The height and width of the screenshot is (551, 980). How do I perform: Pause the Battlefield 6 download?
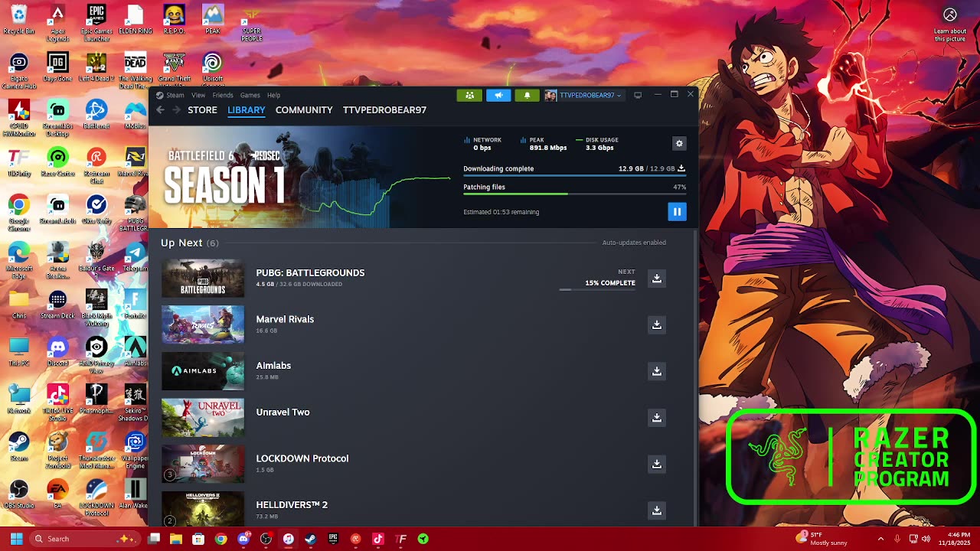pos(677,211)
